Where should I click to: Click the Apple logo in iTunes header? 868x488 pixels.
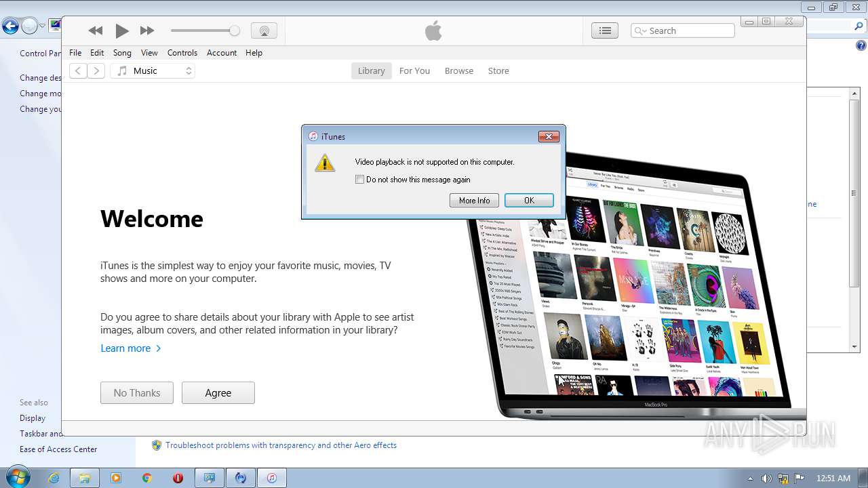point(433,30)
